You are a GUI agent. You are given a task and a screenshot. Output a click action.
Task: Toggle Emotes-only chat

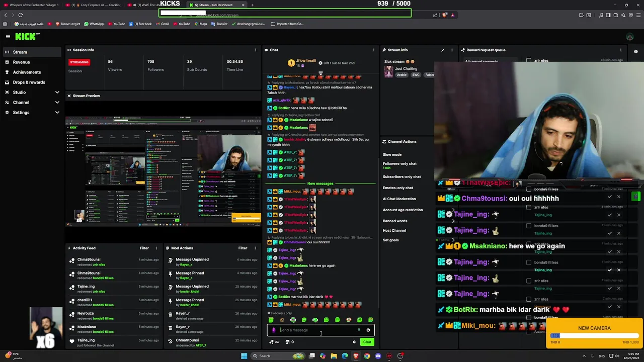click(397, 188)
